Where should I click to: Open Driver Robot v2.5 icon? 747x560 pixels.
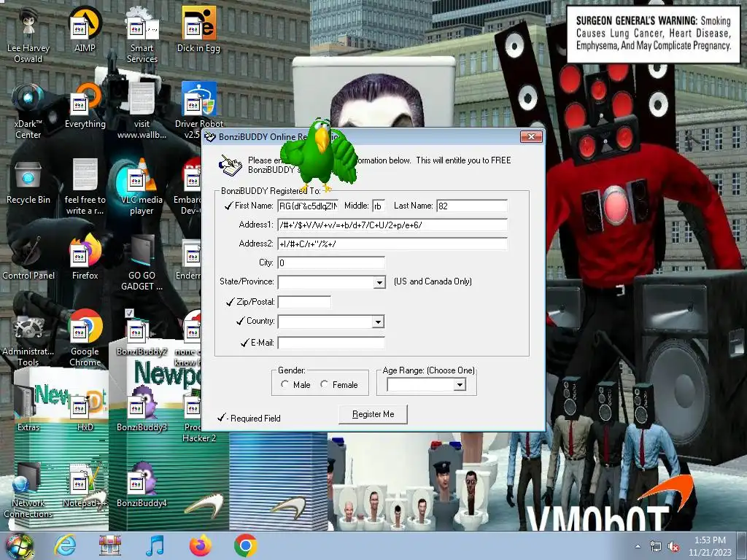[198, 111]
